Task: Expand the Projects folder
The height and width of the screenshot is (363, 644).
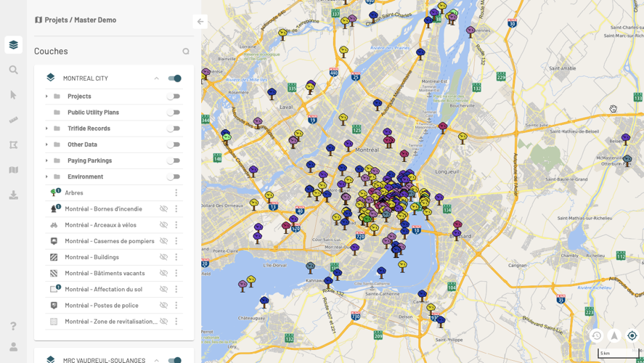Action: [47, 97]
